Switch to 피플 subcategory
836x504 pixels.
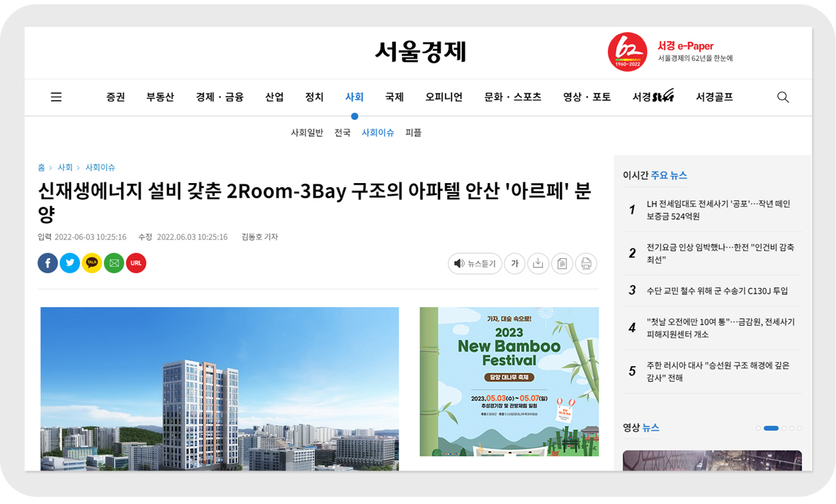[x=414, y=132]
